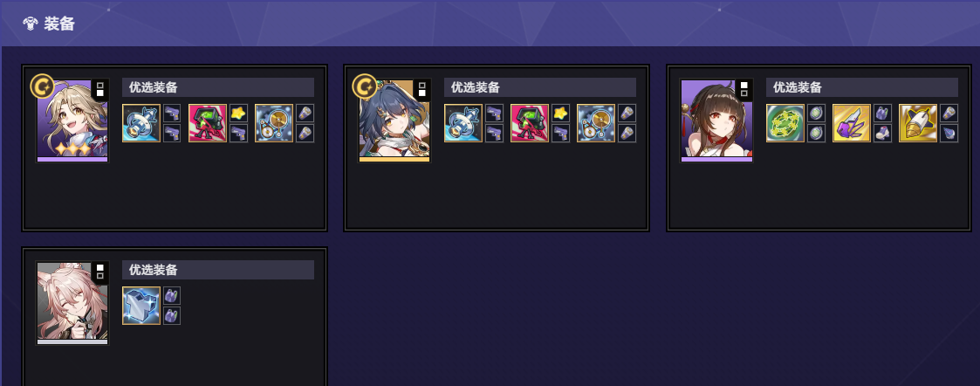Click the silver armor equipment icon
This screenshot has width=980, height=386.
click(x=141, y=306)
